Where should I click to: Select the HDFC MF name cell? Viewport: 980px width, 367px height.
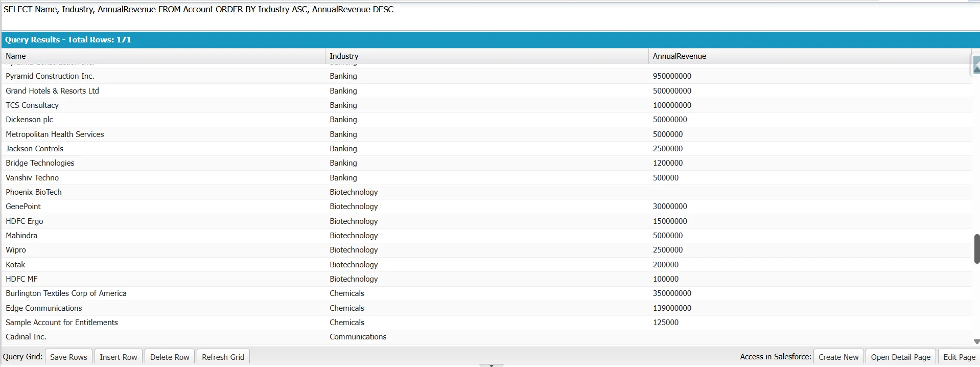[x=163, y=279]
